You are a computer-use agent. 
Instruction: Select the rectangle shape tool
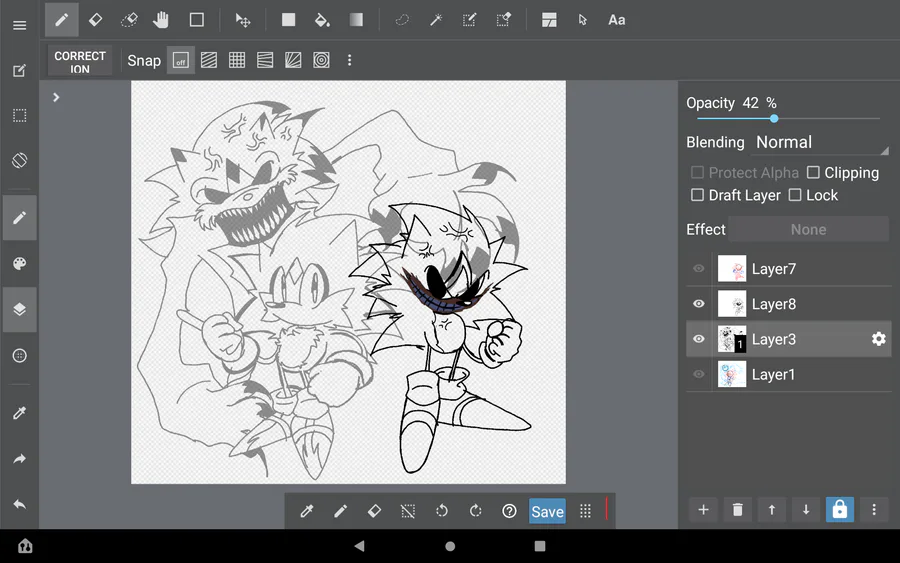pyautogui.click(x=197, y=20)
